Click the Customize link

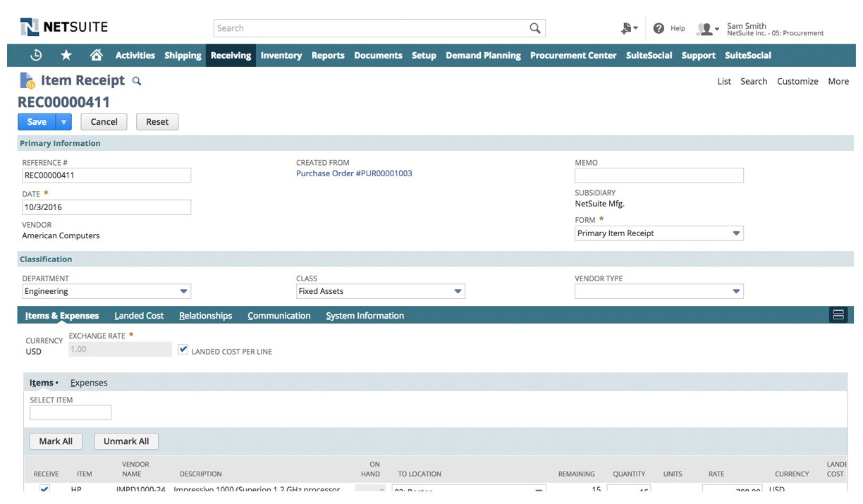(797, 82)
